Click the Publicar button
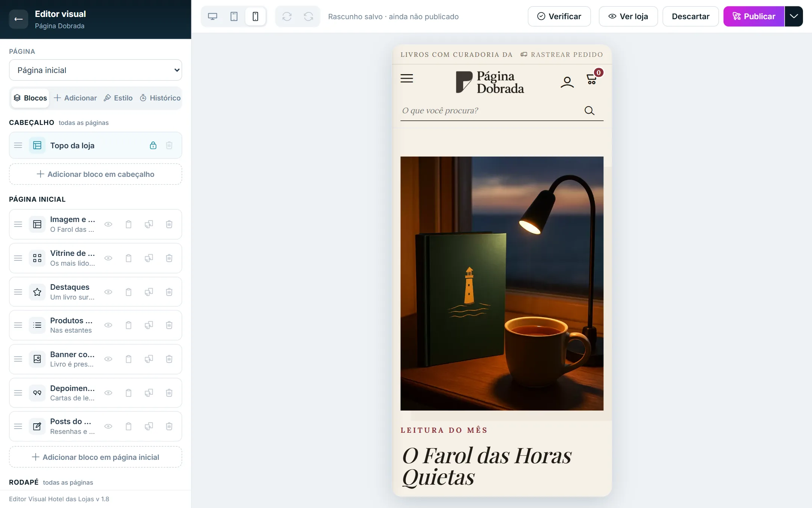Image resolution: width=812 pixels, height=508 pixels. (754, 16)
